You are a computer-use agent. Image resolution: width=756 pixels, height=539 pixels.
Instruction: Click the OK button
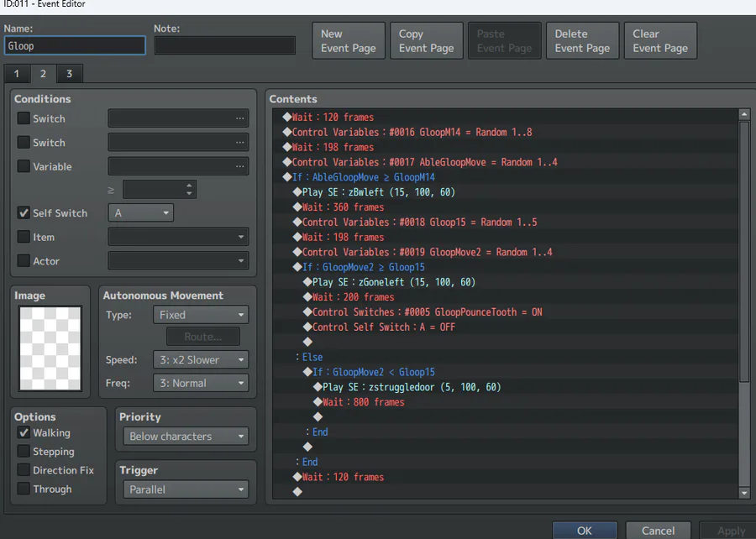pos(585,531)
